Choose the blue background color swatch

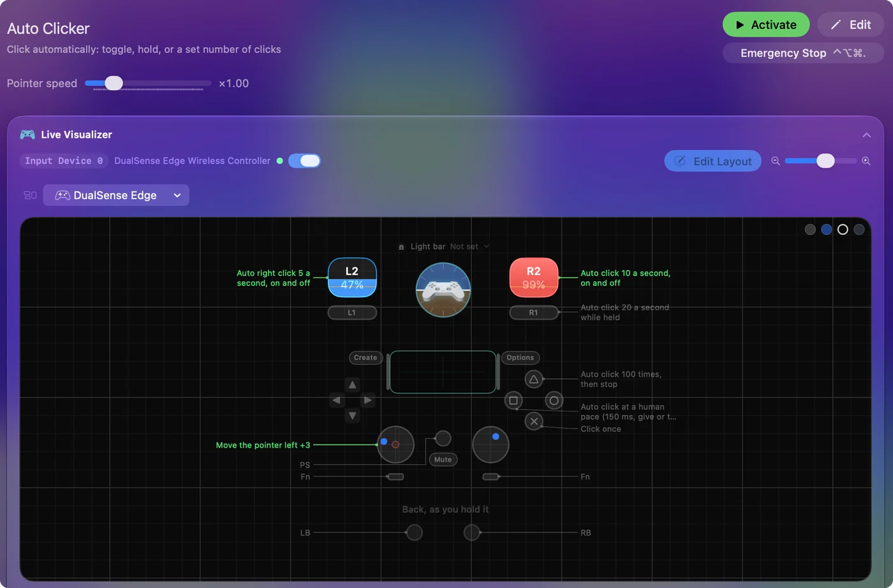pos(827,230)
